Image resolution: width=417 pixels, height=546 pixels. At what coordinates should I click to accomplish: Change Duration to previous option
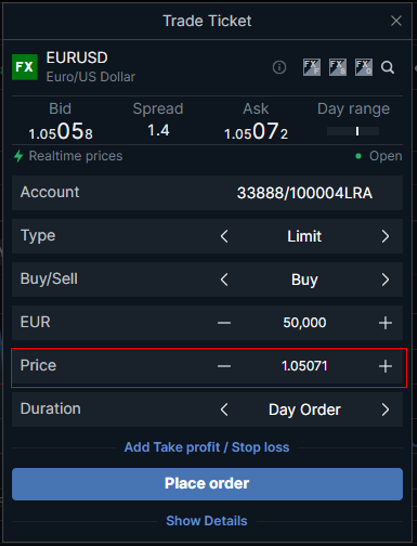pos(225,410)
